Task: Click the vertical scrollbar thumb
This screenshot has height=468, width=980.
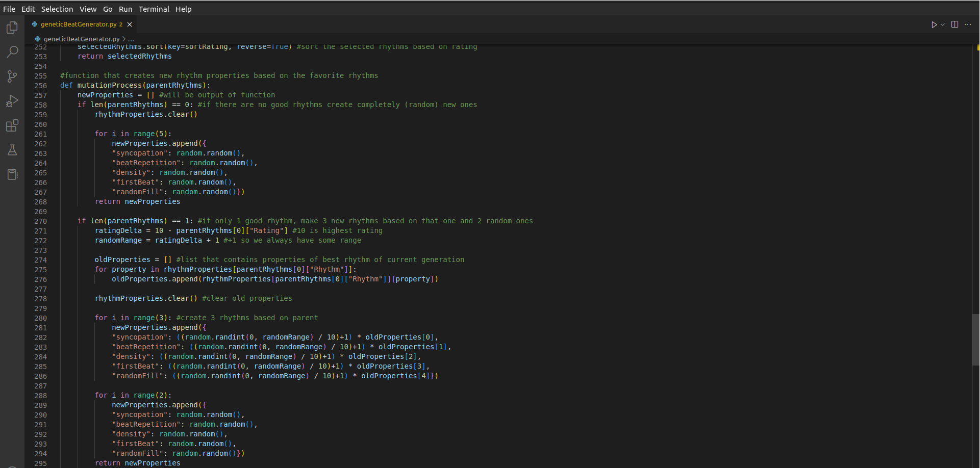Action: click(x=975, y=340)
